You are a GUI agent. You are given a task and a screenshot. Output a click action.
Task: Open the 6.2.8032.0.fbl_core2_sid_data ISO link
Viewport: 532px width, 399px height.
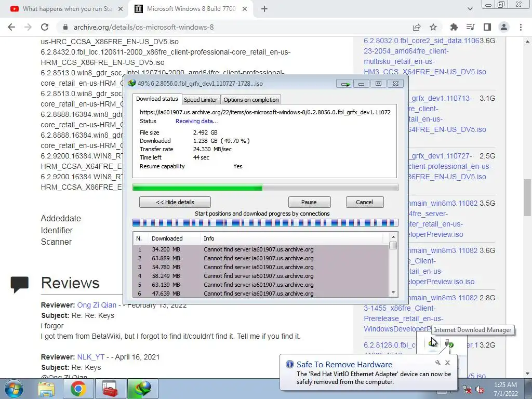click(425, 56)
